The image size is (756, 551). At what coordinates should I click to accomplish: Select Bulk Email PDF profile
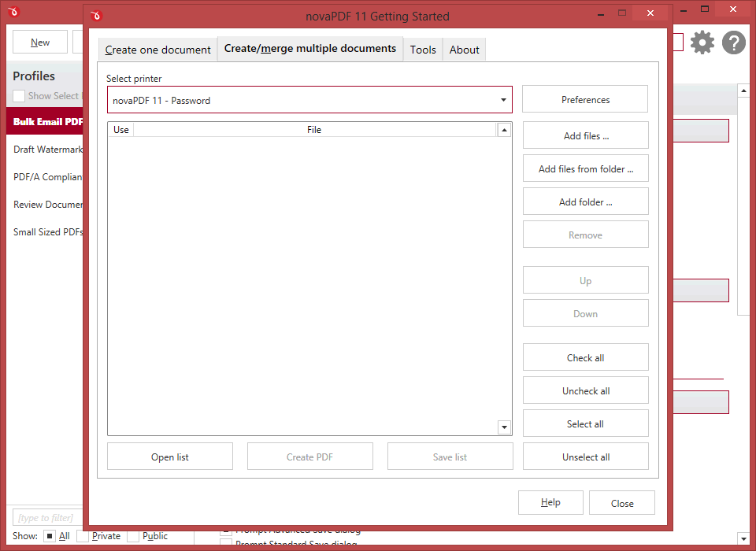click(45, 121)
